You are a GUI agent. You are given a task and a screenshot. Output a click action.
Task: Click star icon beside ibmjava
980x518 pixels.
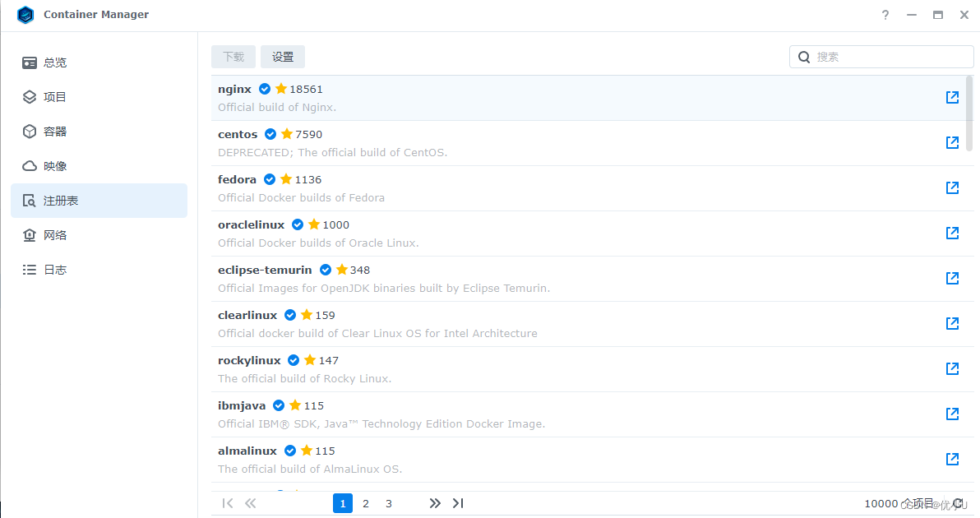pos(295,405)
